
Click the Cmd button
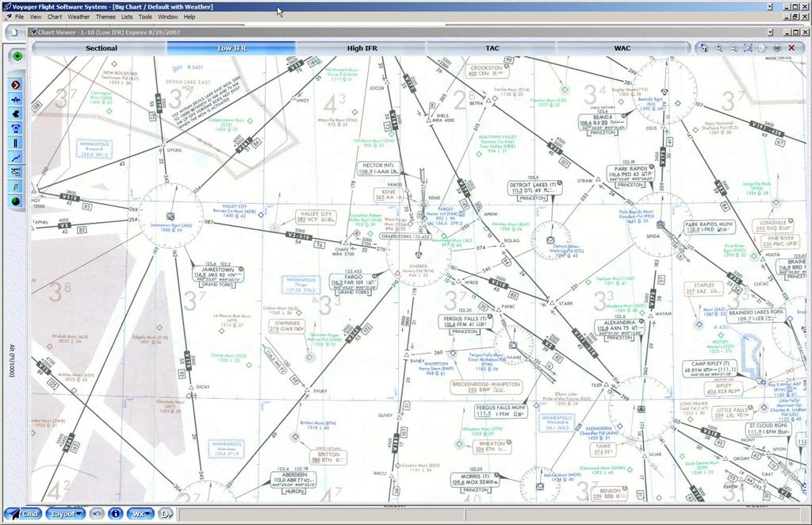tap(24, 514)
